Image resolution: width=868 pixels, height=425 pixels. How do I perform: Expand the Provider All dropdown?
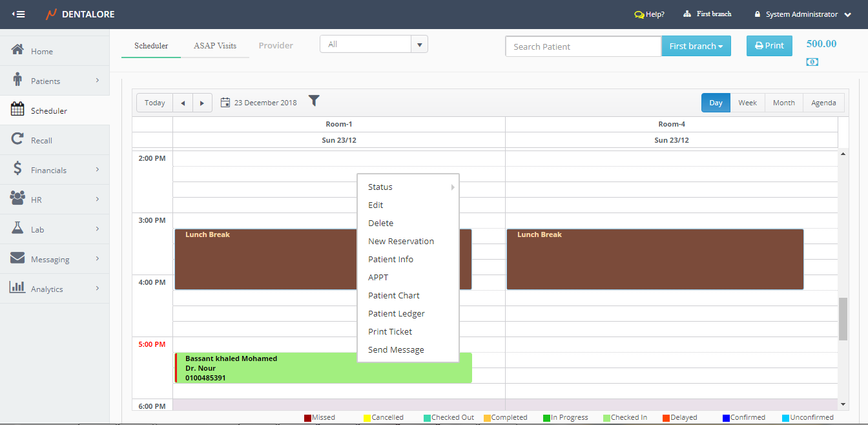click(419, 45)
